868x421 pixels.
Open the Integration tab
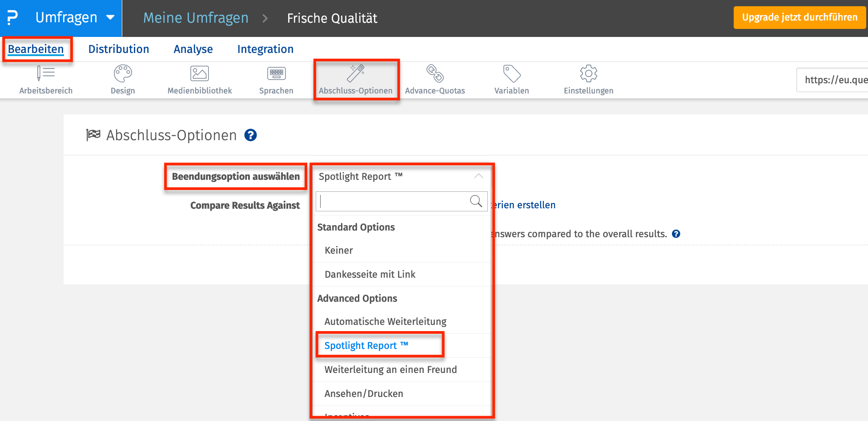pos(265,49)
